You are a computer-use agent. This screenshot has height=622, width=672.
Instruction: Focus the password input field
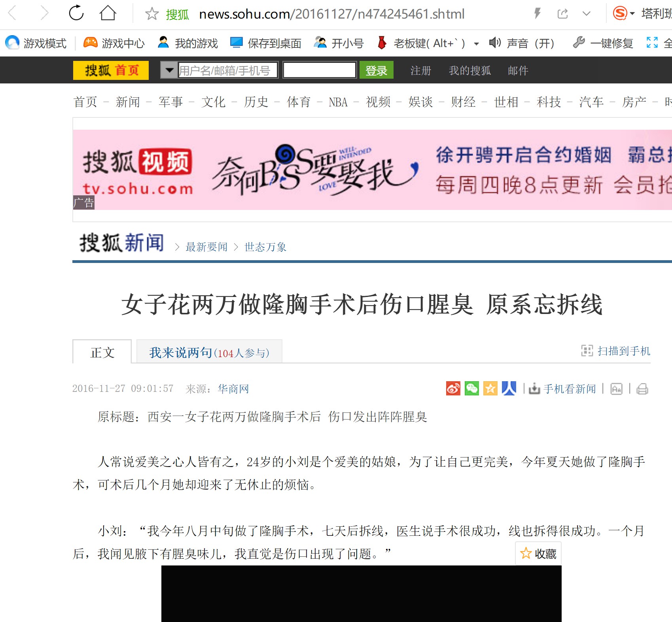(x=320, y=70)
